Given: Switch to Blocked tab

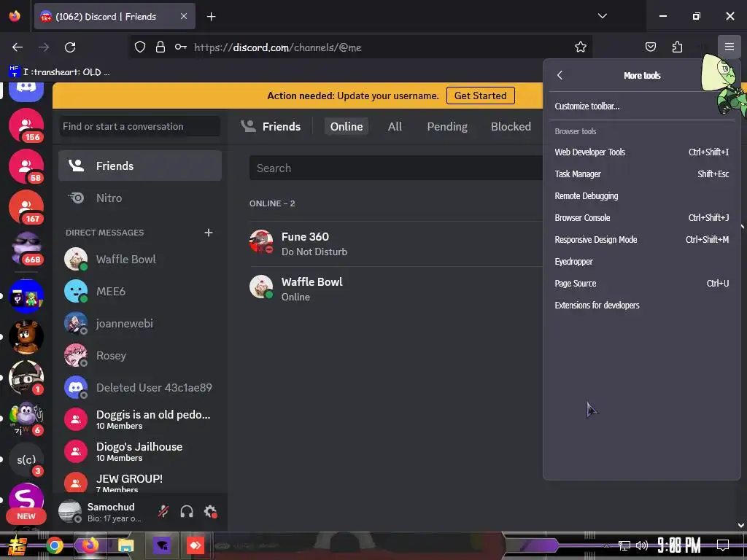Looking at the screenshot, I should (x=511, y=126).
